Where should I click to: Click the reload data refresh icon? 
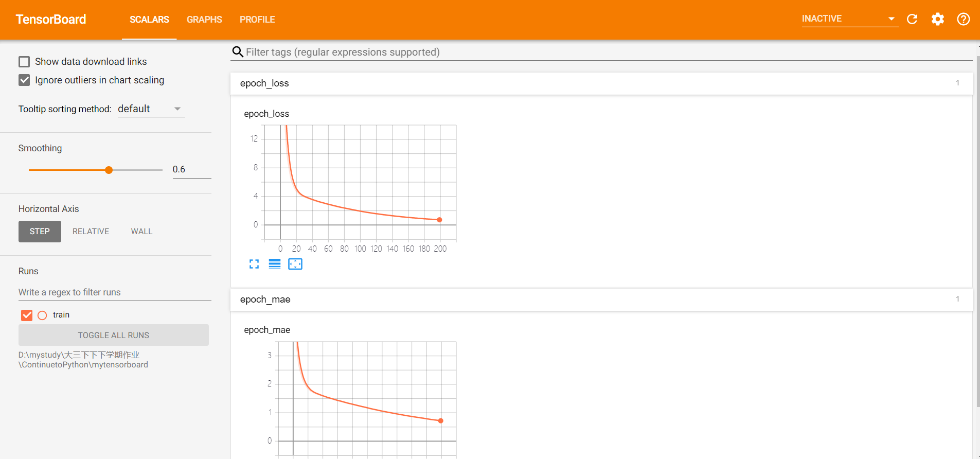tap(912, 19)
